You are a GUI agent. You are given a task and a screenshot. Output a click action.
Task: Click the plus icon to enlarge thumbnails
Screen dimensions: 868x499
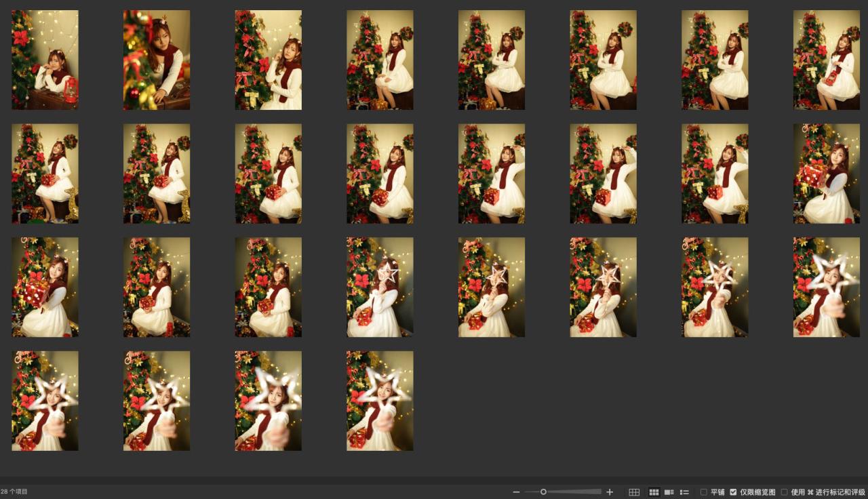coord(610,492)
